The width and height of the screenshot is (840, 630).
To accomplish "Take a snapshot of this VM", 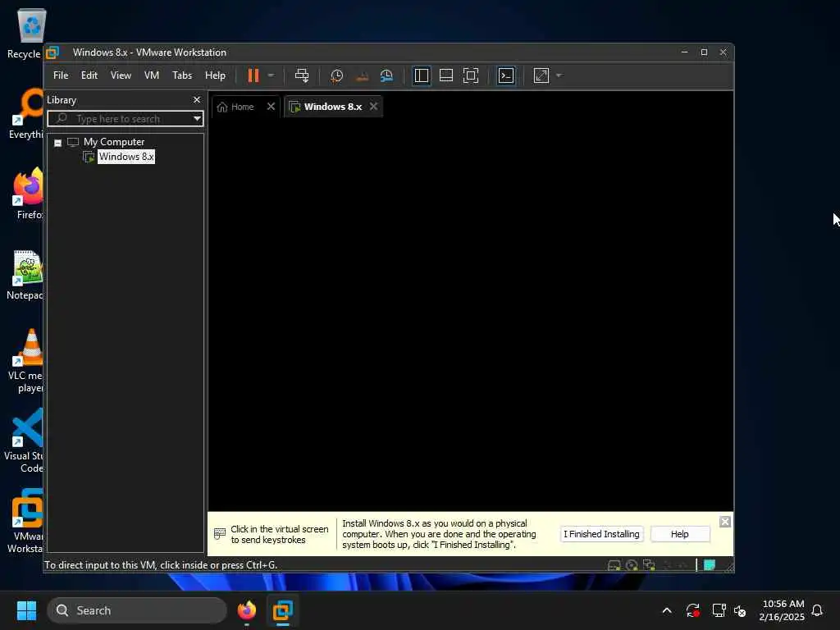I will [336, 75].
